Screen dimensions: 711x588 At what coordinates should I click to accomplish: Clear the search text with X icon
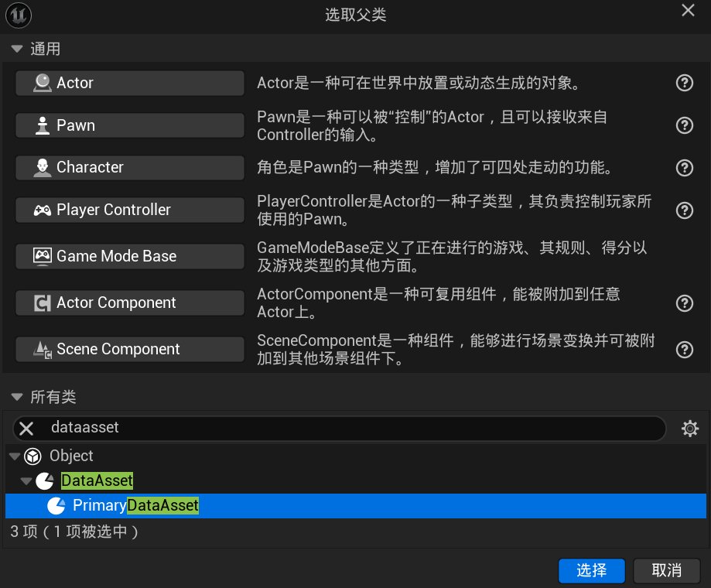pos(26,429)
